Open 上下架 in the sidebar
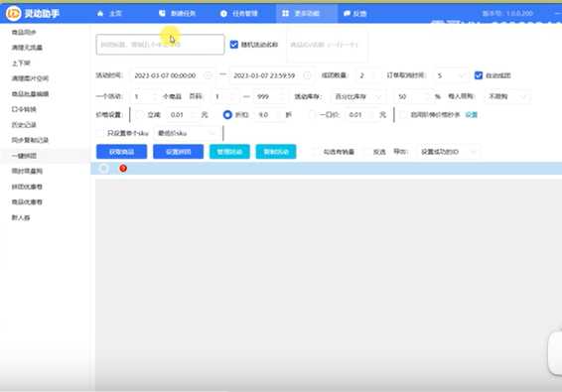 (x=21, y=64)
